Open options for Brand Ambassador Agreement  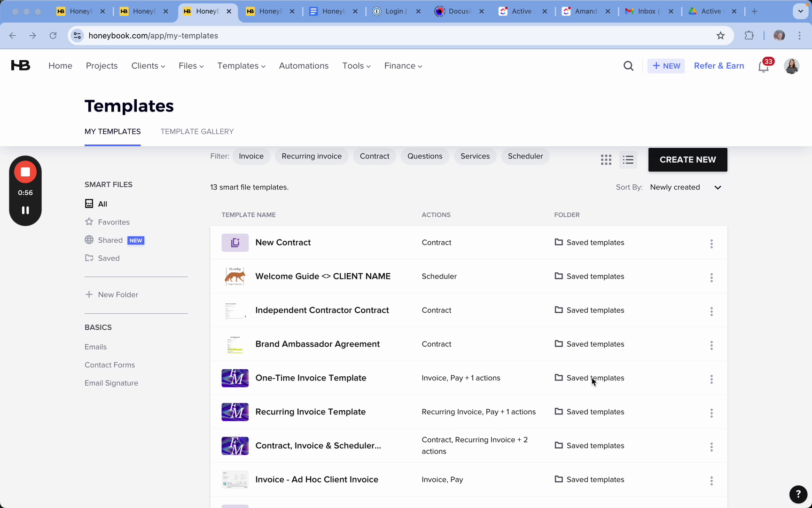tap(711, 345)
